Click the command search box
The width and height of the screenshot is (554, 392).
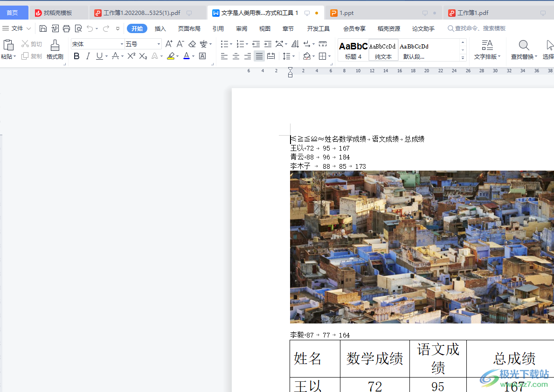coord(480,28)
